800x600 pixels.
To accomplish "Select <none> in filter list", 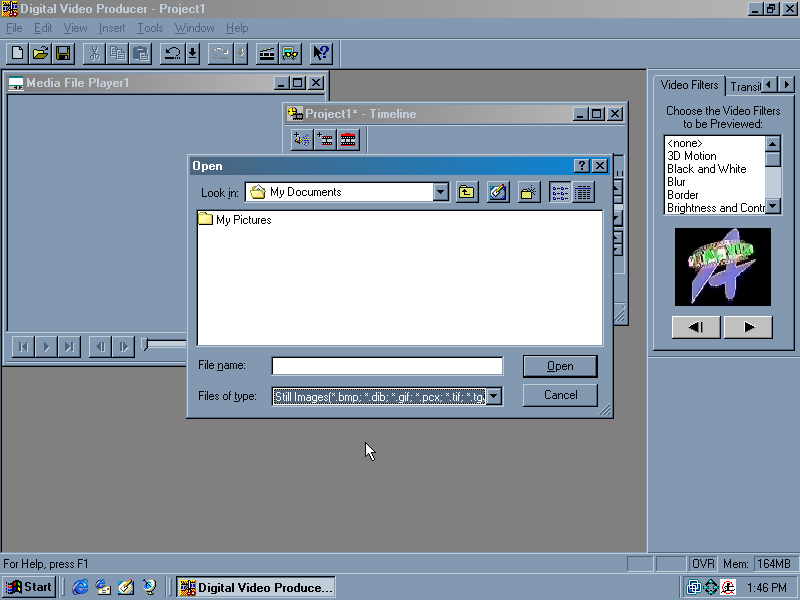I will pyautogui.click(x=685, y=143).
